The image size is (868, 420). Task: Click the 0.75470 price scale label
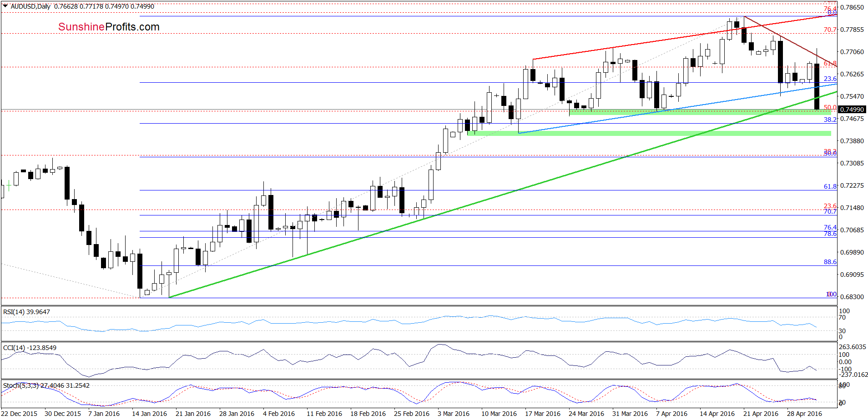coord(852,96)
